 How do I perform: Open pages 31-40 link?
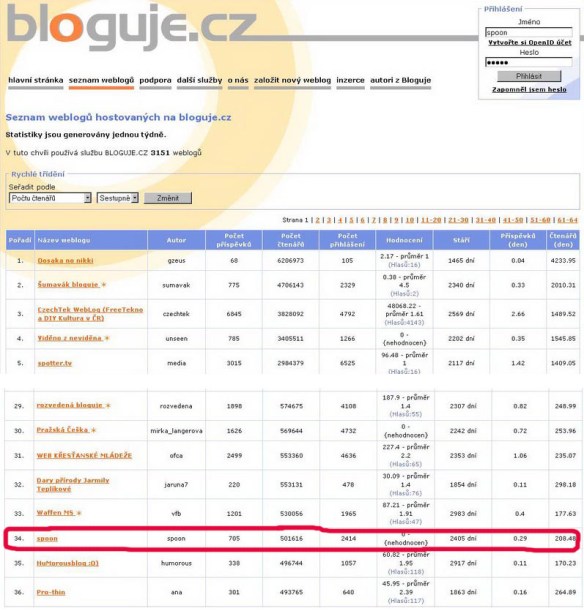point(486,220)
